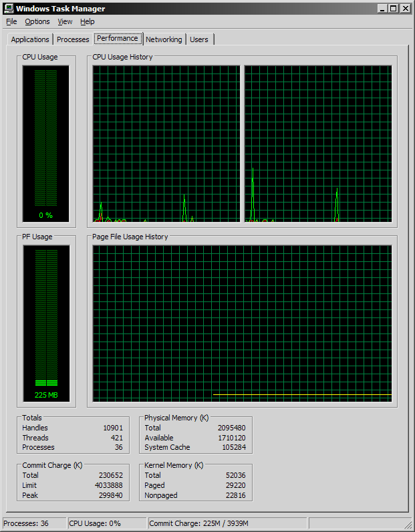Switch to the Processes tab
This screenshot has width=415, height=532.
[73, 39]
